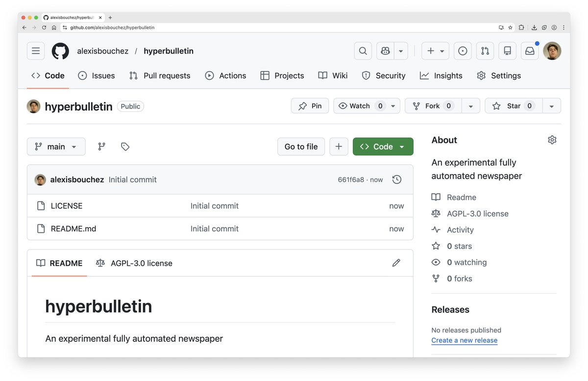The height and width of the screenshot is (381, 588).
Task: Open the user profile avatar menu
Action: coord(552,51)
